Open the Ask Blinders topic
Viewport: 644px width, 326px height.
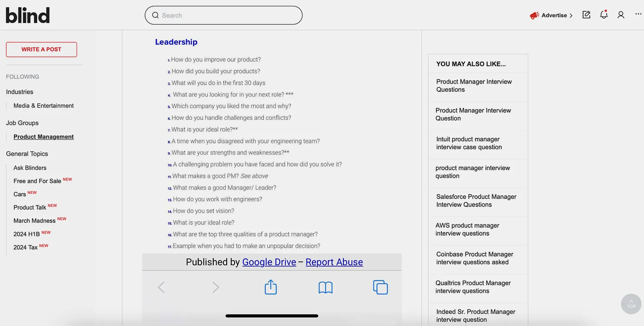point(30,168)
